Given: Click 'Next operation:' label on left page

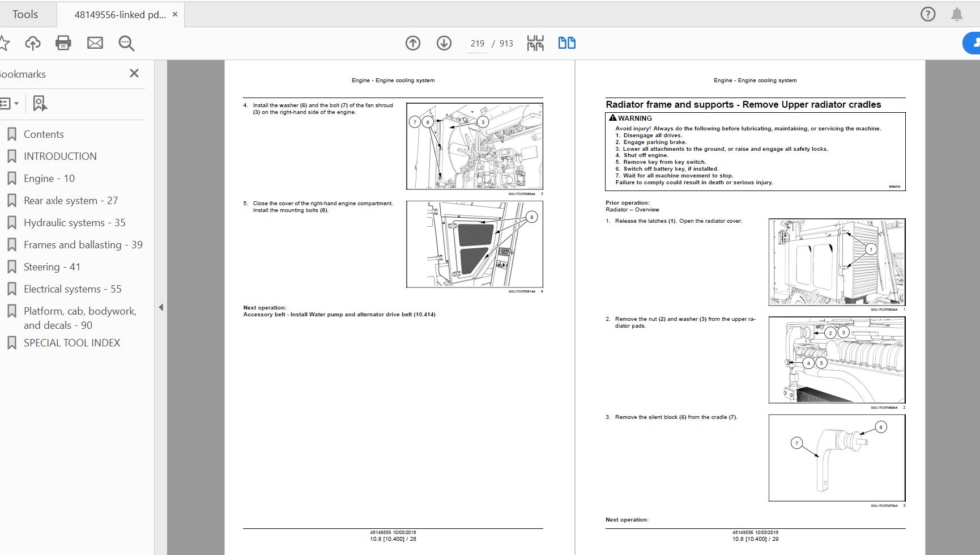Looking at the screenshot, I should pyautogui.click(x=265, y=308).
